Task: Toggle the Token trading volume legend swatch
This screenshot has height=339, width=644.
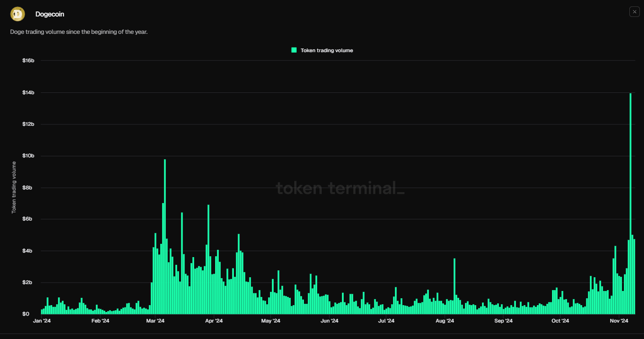Action: 293,50
